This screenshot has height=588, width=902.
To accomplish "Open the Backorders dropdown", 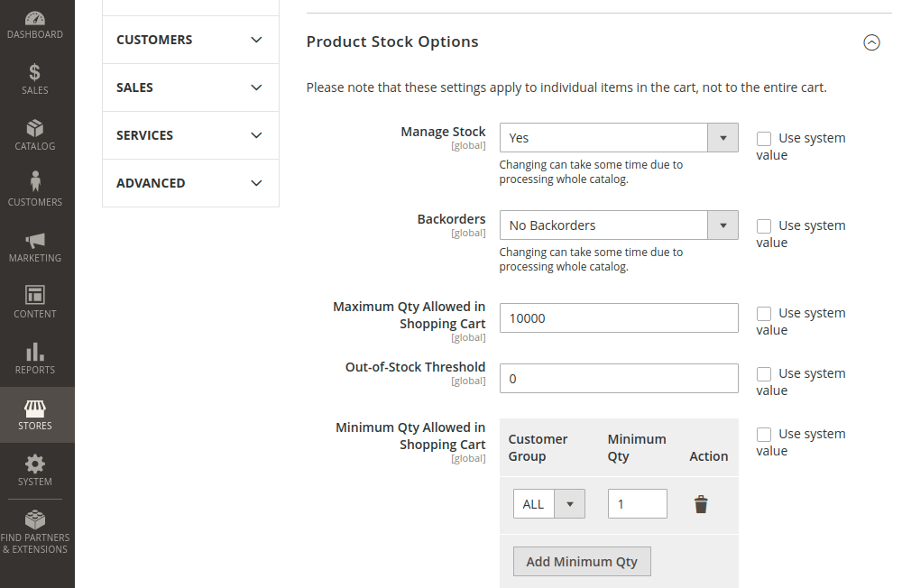I will pyautogui.click(x=619, y=225).
